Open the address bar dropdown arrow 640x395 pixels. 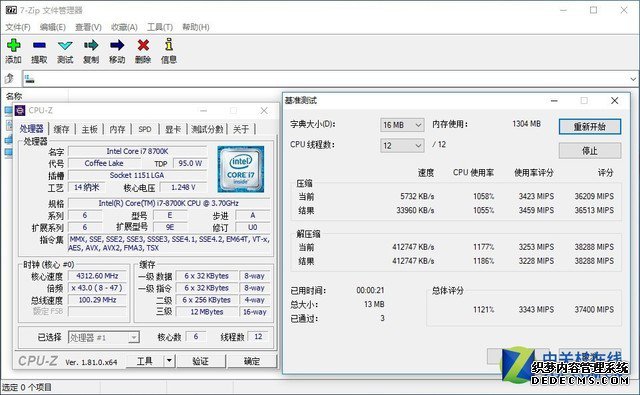633,79
